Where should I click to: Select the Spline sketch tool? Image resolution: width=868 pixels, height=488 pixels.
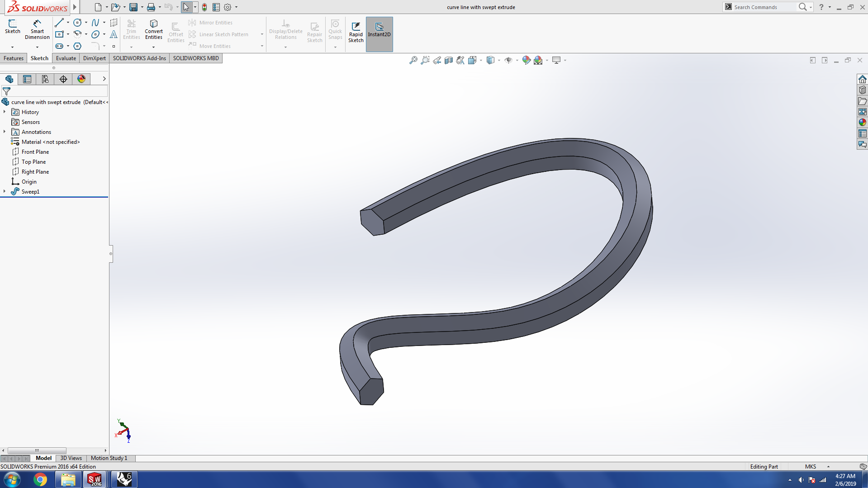(x=95, y=23)
